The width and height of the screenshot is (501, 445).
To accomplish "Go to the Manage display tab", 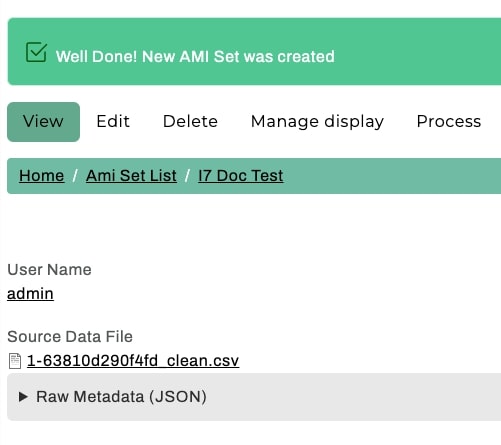I will click(317, 121).
